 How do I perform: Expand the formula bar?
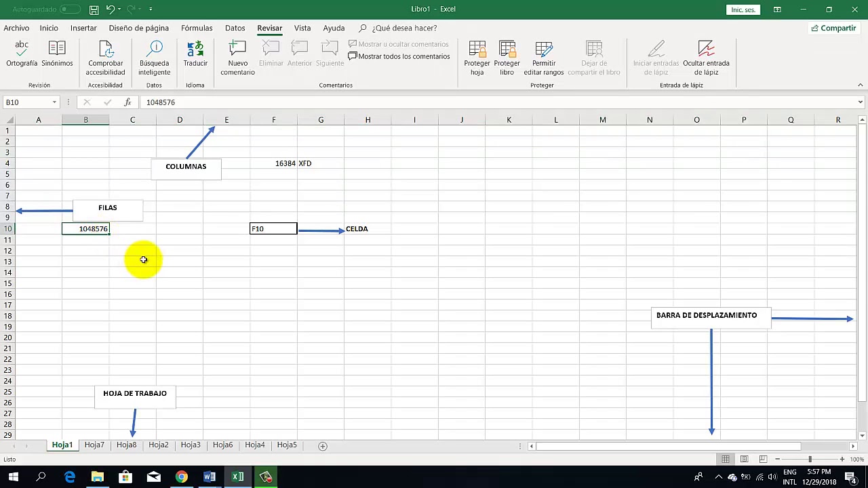pos(860,102)
